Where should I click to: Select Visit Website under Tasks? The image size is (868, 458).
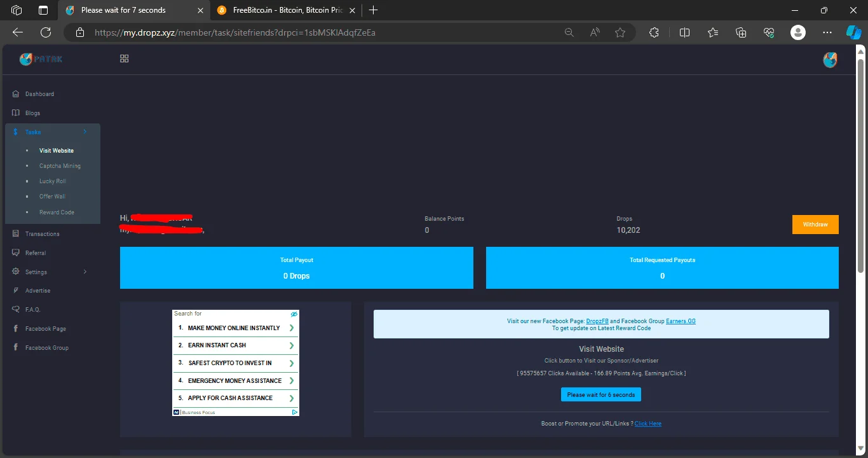click(x=57, y=151)
